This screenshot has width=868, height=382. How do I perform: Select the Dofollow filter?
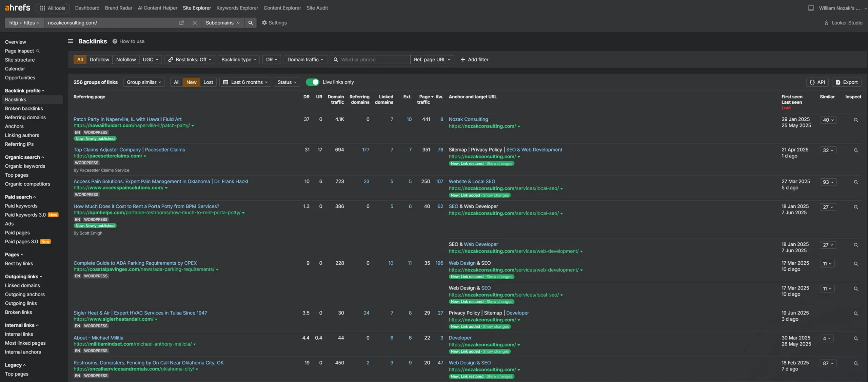(99, 60)
